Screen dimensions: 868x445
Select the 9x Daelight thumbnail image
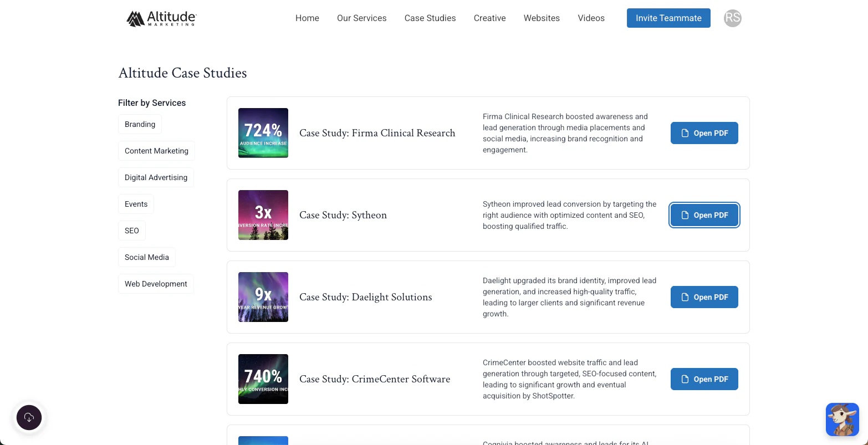pyautogui.click(x=263, y=297)
